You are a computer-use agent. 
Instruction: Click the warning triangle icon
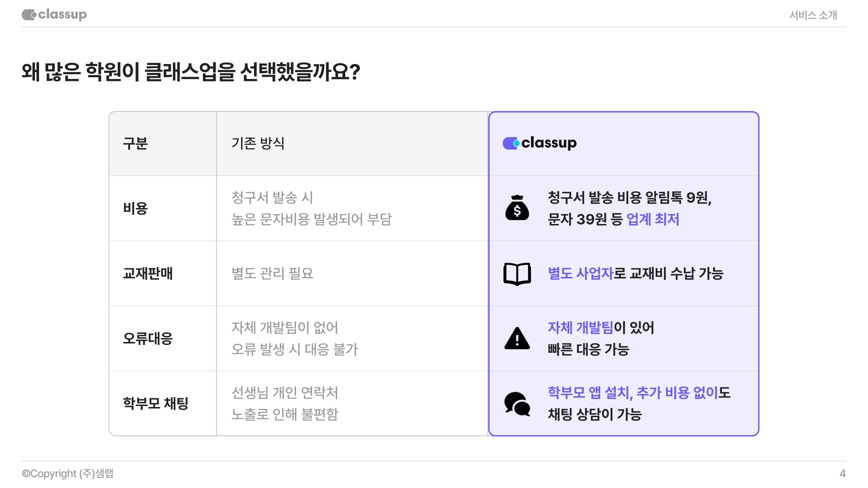pyautogui.click(x=517, y=339)
